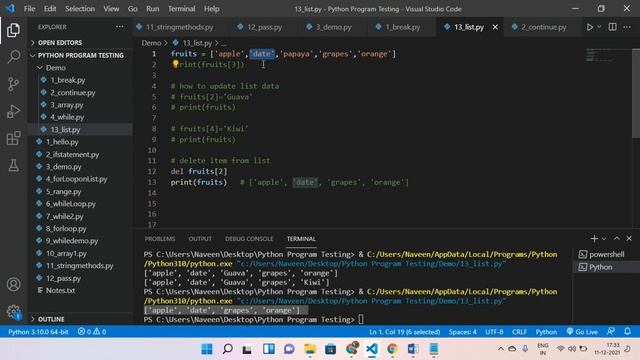The image size is (640, 360).
Task: Open the Extensions view
Action: [13, 138]
